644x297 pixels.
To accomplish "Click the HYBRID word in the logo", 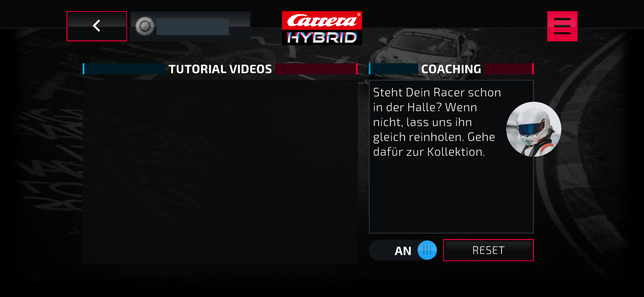I will pyautogui.click(x=322, y=38).
